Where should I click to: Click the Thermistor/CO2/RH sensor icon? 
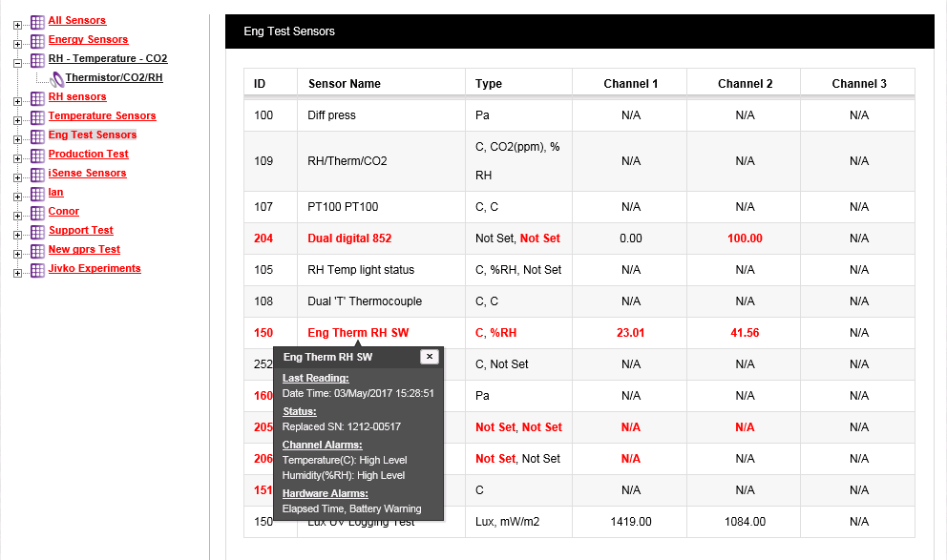click(56, 79)
